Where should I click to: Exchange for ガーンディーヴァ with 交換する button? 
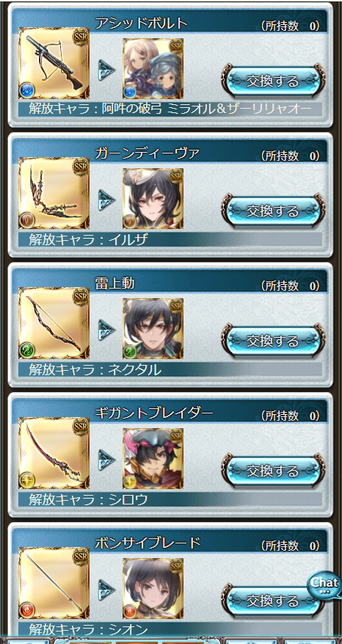273,211
